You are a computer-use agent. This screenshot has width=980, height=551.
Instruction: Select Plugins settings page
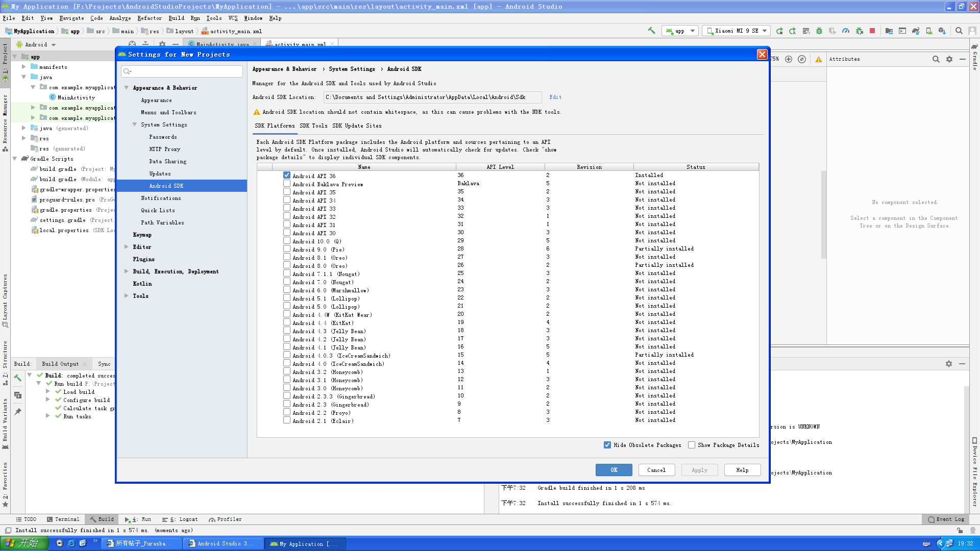pyautogui.click(x=143, y=259)
